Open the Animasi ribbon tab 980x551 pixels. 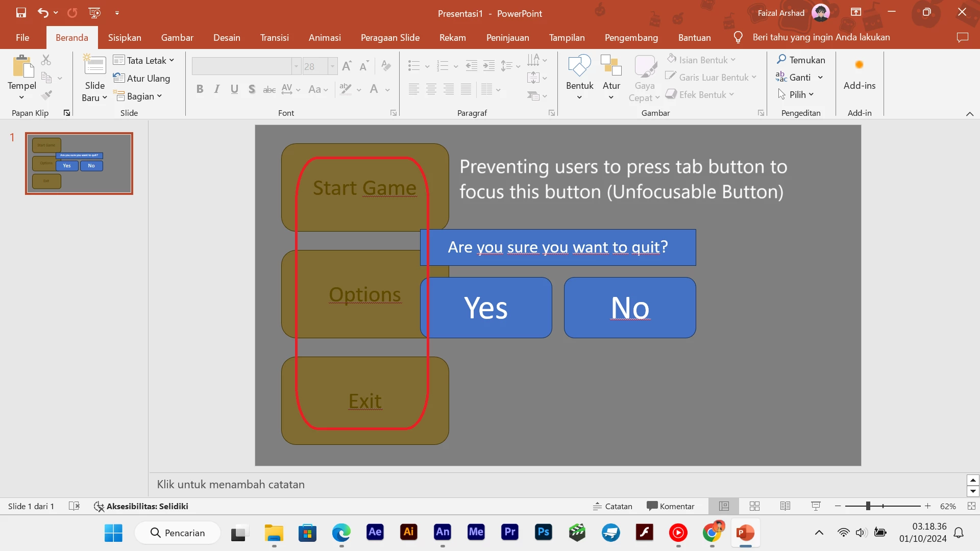pos(325,37)
